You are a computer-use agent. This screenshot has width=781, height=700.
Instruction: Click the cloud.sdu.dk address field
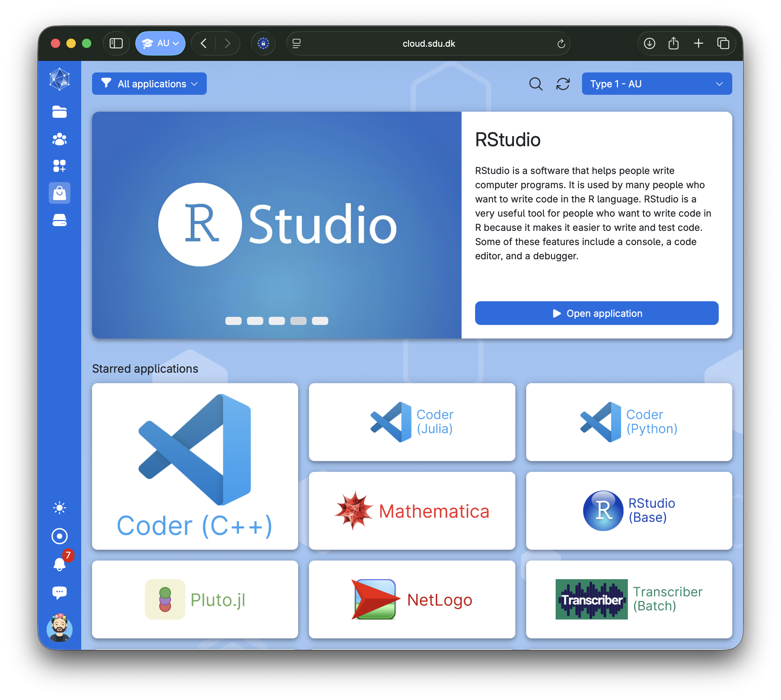[428, 43]
